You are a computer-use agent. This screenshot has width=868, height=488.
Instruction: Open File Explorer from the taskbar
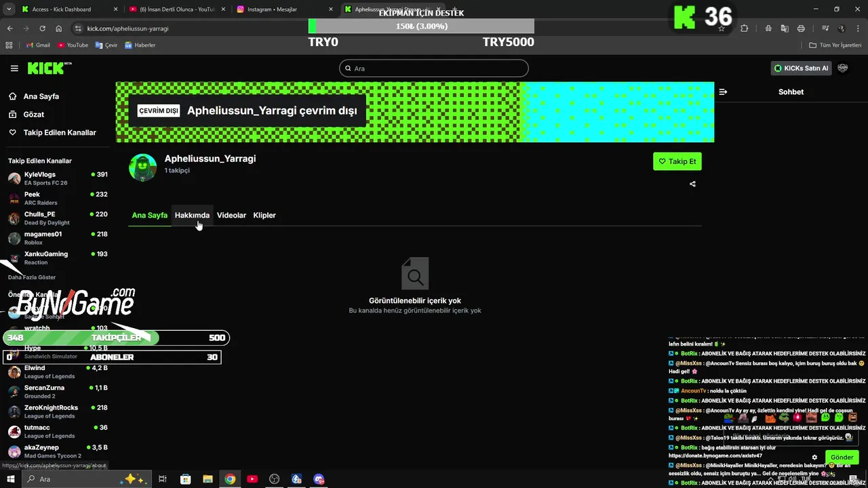point(208,479)
